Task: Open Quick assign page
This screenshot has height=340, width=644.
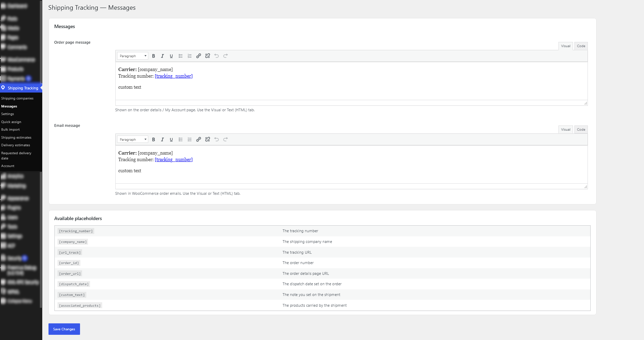Action: 11,122
